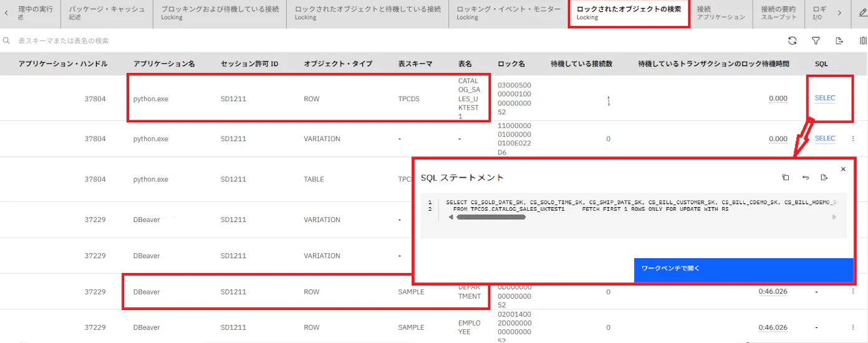Click ワークベンチで開く button
Image resolution: width=868 pixels, height=343 pixels.
pyautogui.click(x=743, y=269)
